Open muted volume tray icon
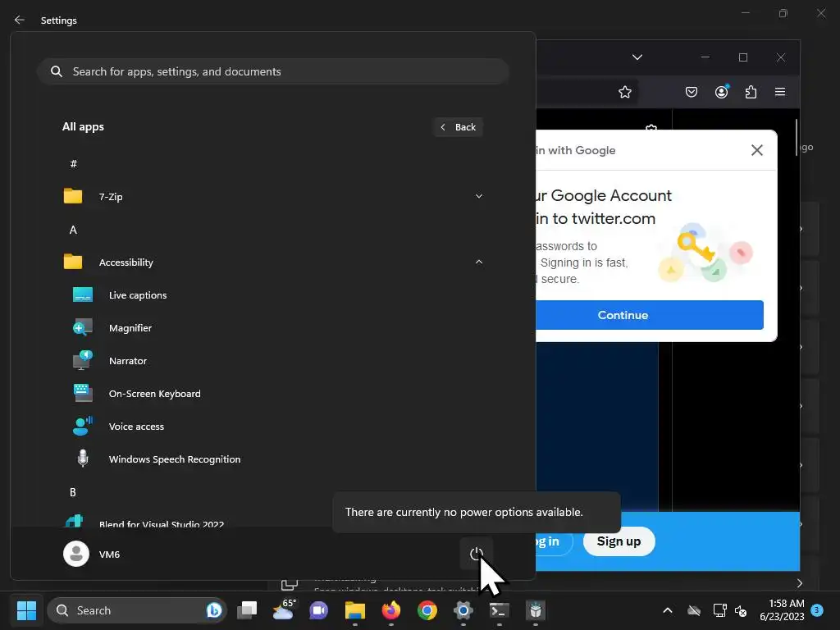The width and height of the screenshot is (840, 630). click(x=741, y=610)
